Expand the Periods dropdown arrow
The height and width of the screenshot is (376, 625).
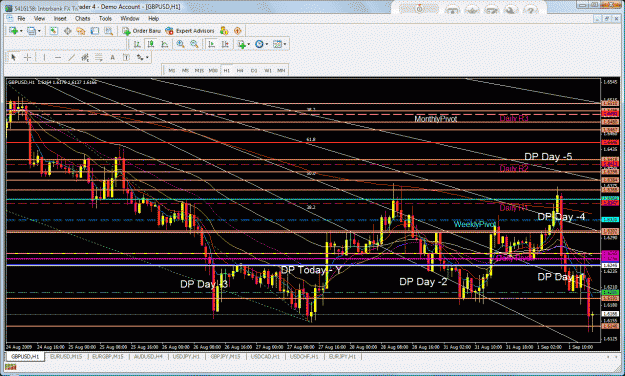tap(267, 44)
